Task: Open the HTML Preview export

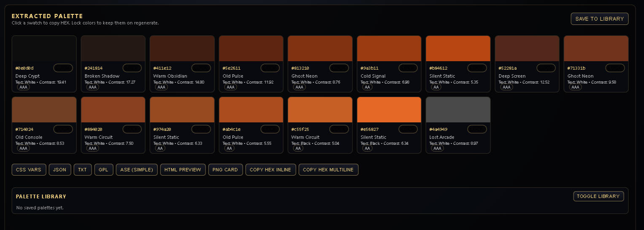Action: pyautogui.click(x=183, y=170)
